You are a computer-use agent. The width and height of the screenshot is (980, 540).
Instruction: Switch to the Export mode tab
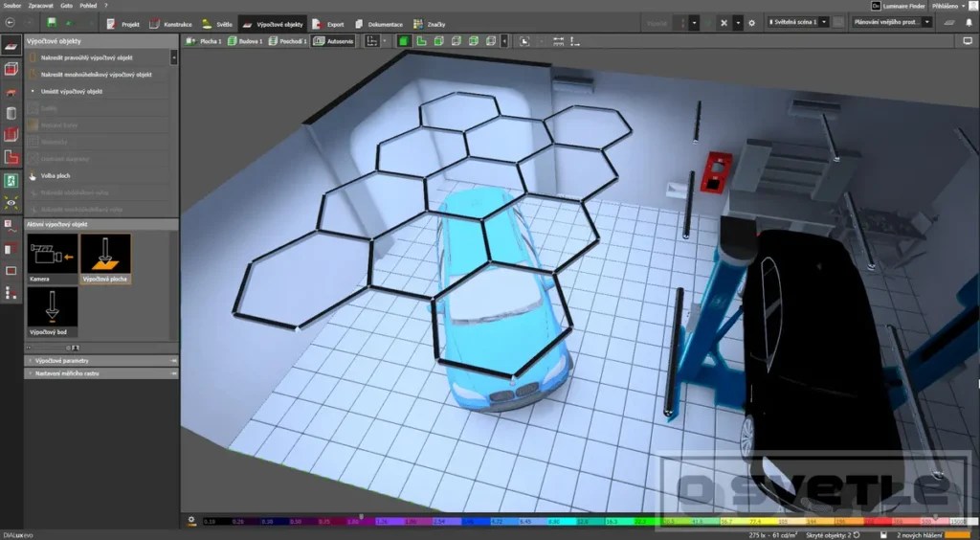click(328, 24)
